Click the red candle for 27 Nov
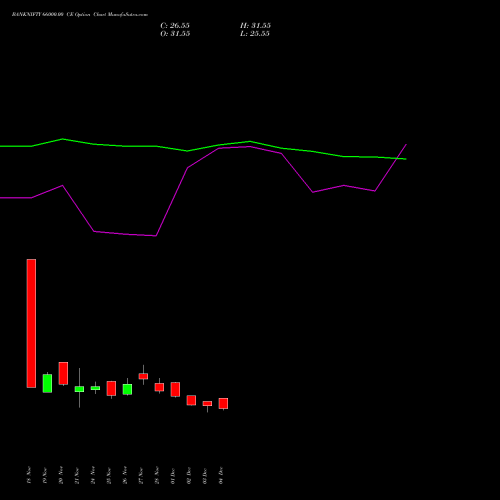The width and height of the screenshot is (500, 500). click(x=143, y=376)
